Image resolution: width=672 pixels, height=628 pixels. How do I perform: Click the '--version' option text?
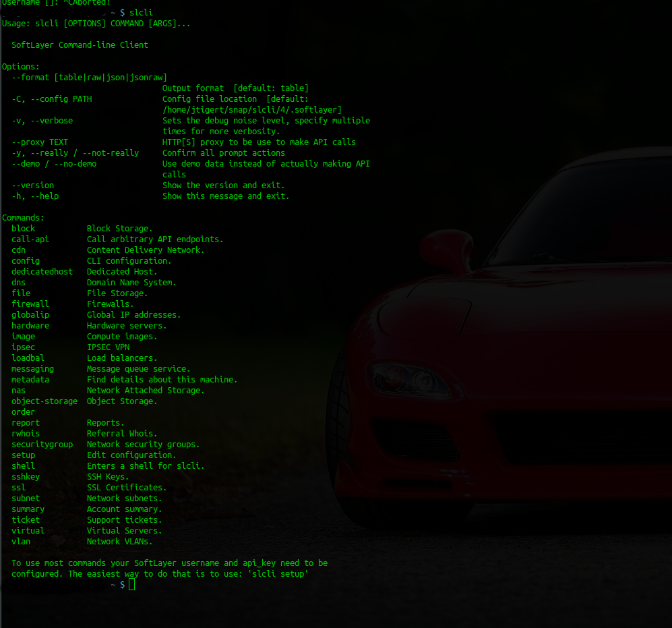click(32, 185)
